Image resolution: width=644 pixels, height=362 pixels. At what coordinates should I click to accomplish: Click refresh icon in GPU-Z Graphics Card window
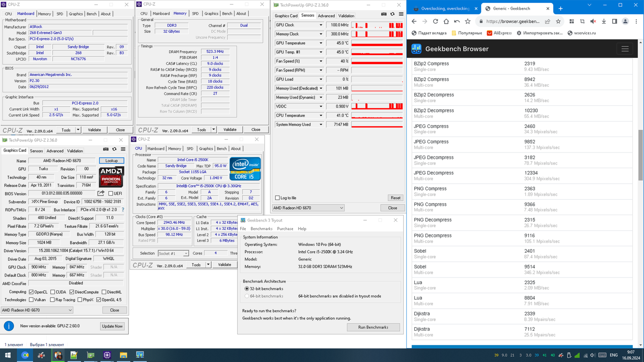click(114, 149)
